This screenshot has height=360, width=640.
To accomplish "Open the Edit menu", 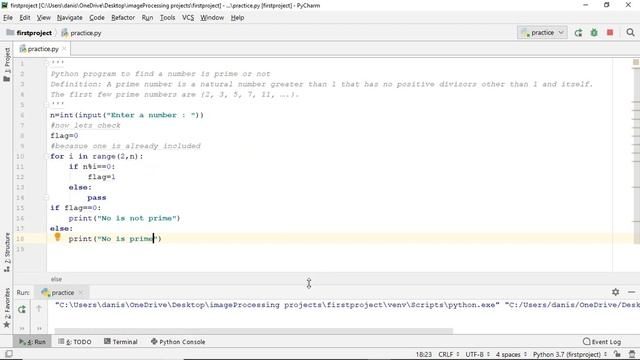I will (24, 18).
